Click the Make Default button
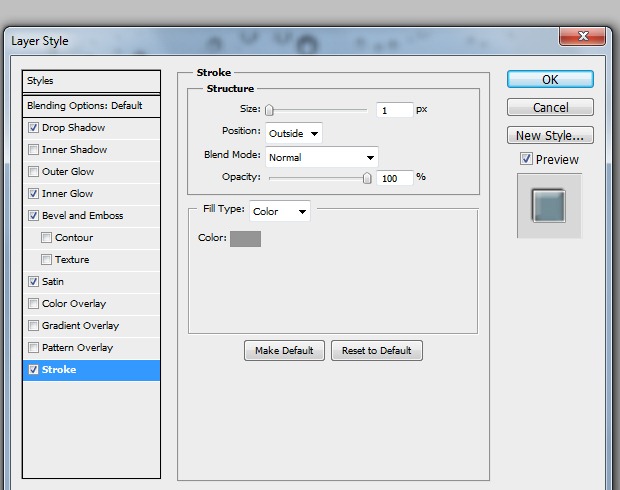The width and height of the screenshot is (620, 490). [x=284, y=350]
